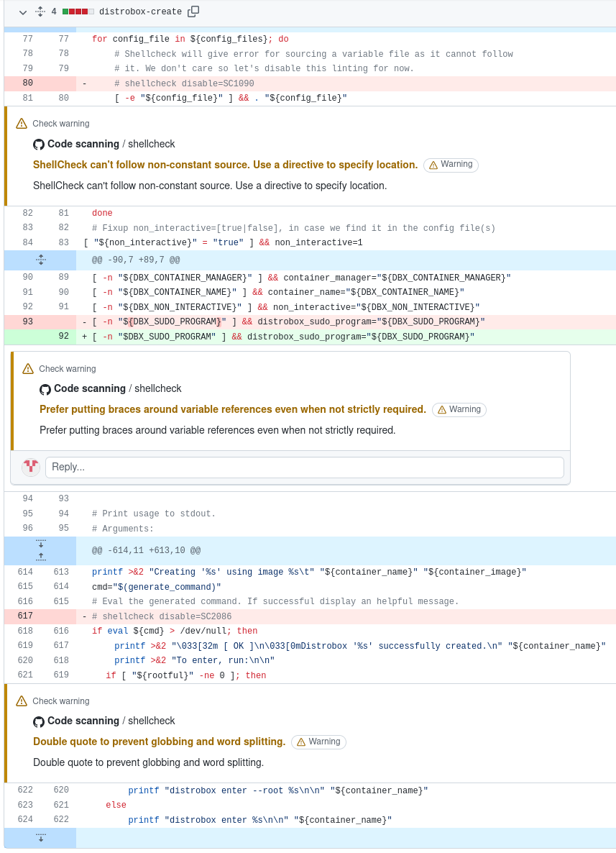
Task: Expand down at hunk -614,11 +613,10
Action: click(x=40, y=544)
